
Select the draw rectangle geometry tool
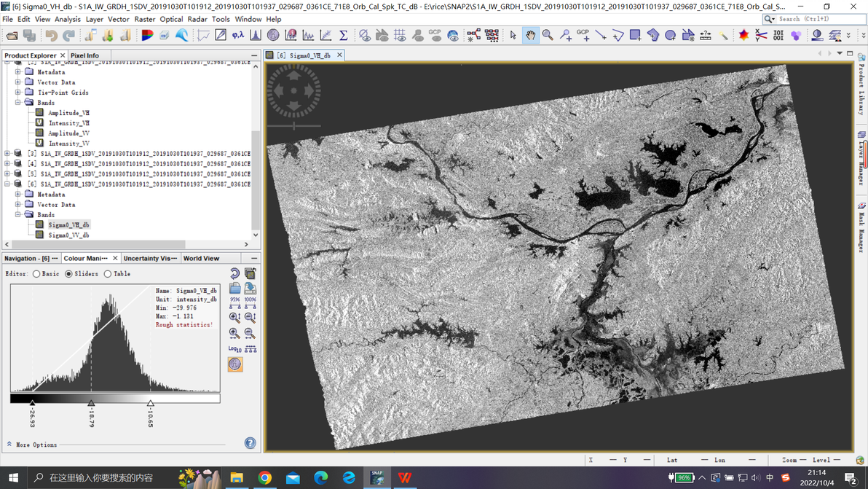point(635,35)
